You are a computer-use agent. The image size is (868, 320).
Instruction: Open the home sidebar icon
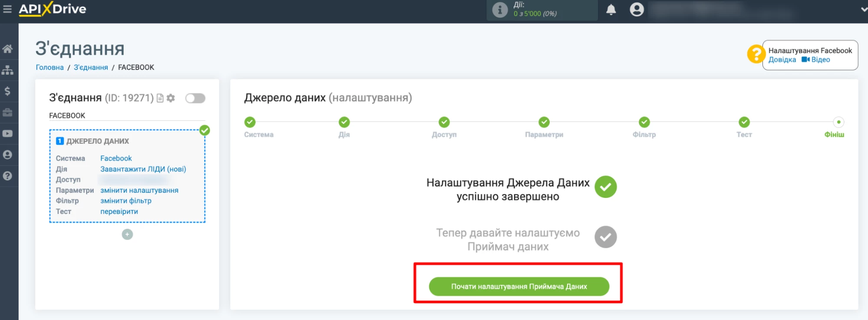point(7,49)
